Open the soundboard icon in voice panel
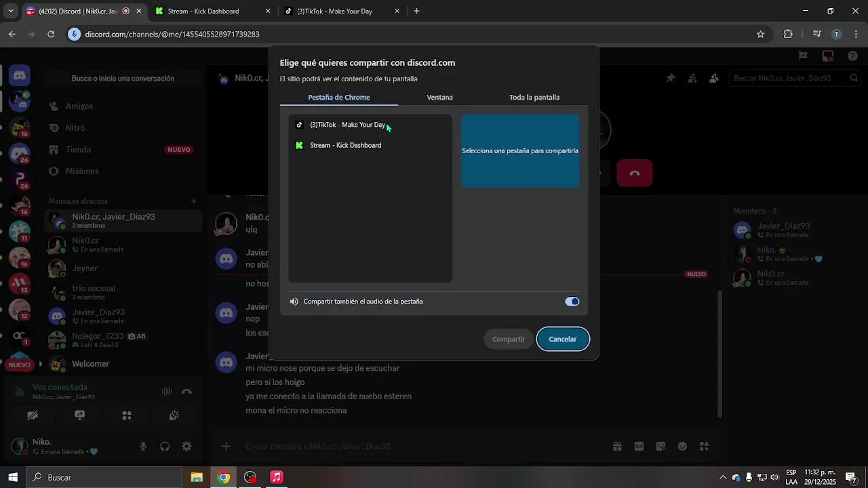The height and width of the screenshot is (488, 868). point(174,415)
